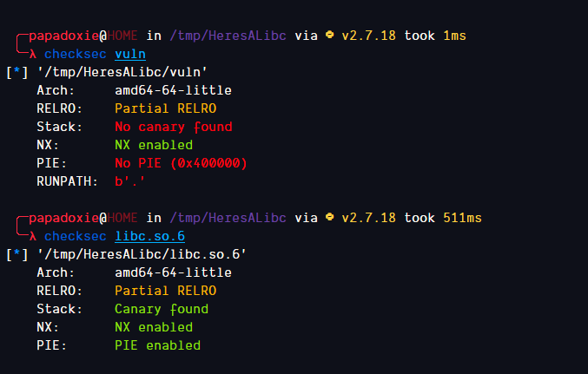Click the Python icon in the first prompt

tap(330, 35)
